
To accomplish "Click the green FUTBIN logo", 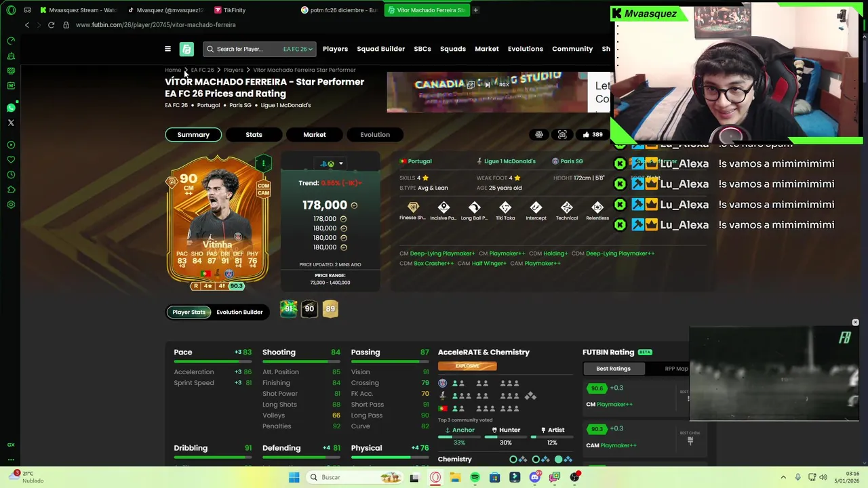I will pyautogui.click(x=186, y=49).
